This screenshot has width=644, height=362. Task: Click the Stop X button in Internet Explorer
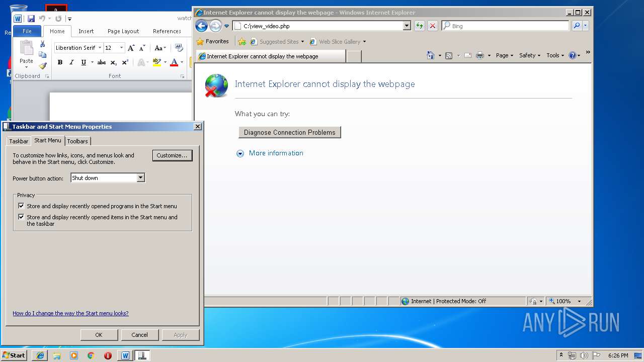pyautogui.click(x=433, y=26)
